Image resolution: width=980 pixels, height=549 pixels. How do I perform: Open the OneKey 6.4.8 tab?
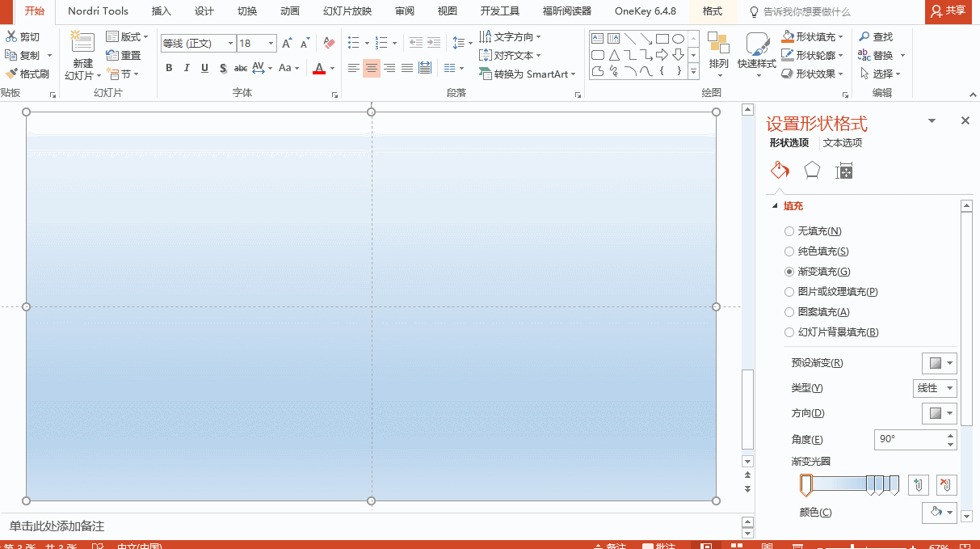point(646,11)
